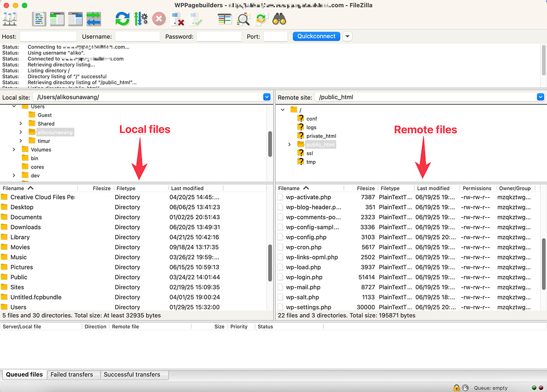This screenshot has height=392, width=547.
Task: Toggle synchronized browsing icon
Action: point(261,19)
